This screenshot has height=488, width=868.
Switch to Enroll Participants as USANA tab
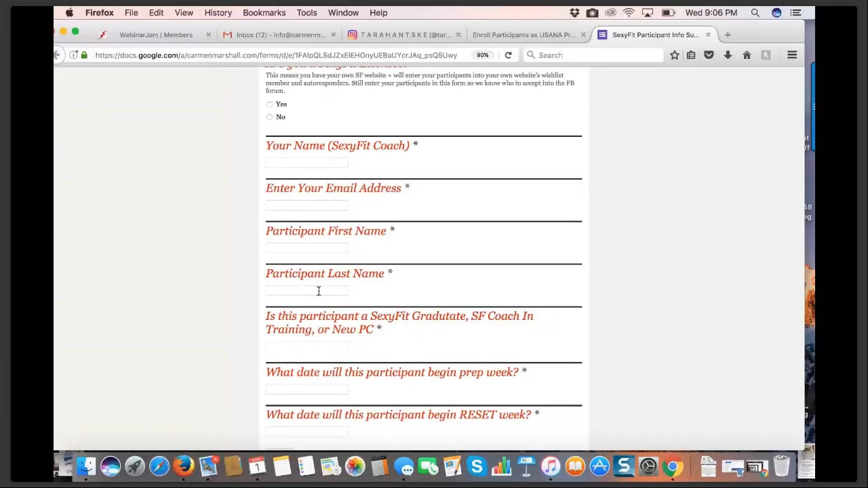tap(529, 35)
